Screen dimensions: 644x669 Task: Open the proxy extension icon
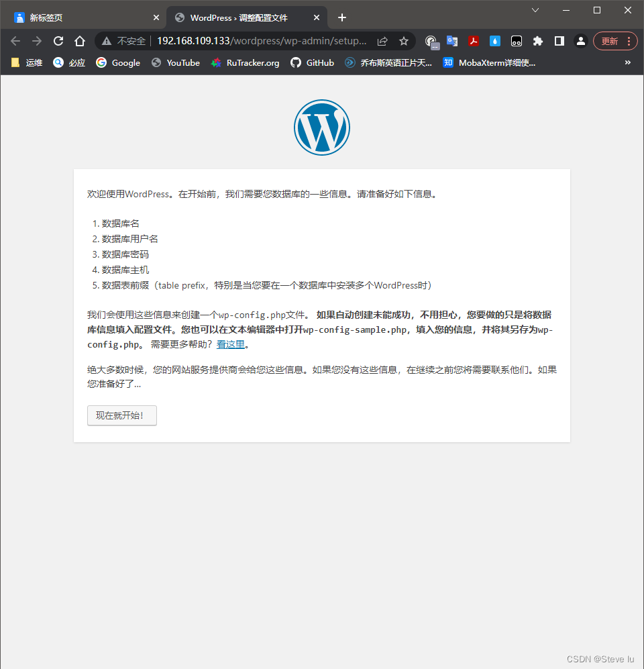pos(431,41)
